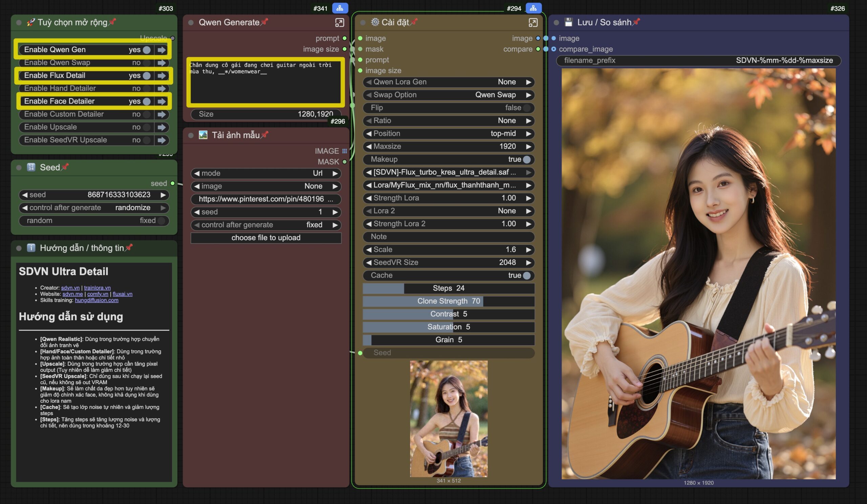Collapse Lưu / So sánh node dot

[x=556, y=23]
